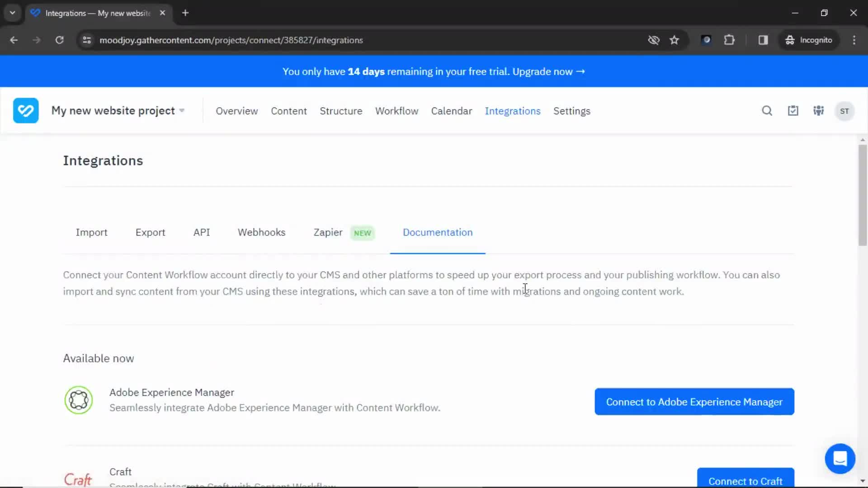Viewport: 868px width, 488px height.
Task: Click the Craft logo
Action: tap(78, 479)
